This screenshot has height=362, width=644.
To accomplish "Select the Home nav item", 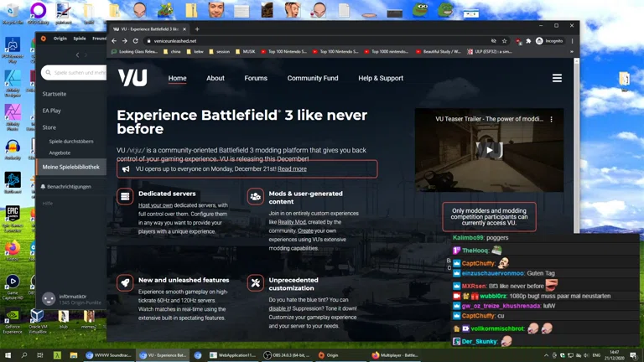I will (177, 78).
